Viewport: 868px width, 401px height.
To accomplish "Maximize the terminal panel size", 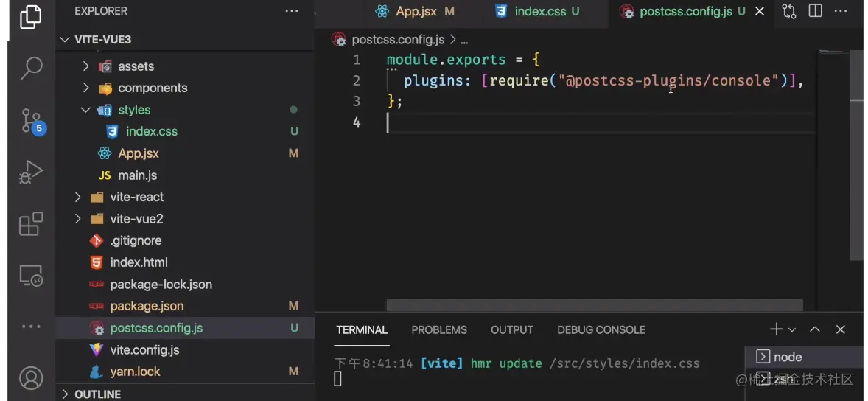I will (x=815, y=329).
